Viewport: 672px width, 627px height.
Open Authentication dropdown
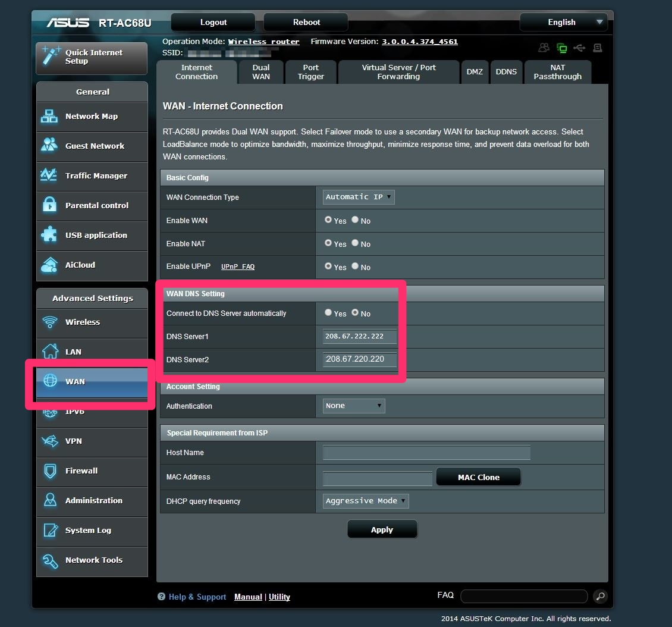354,406
